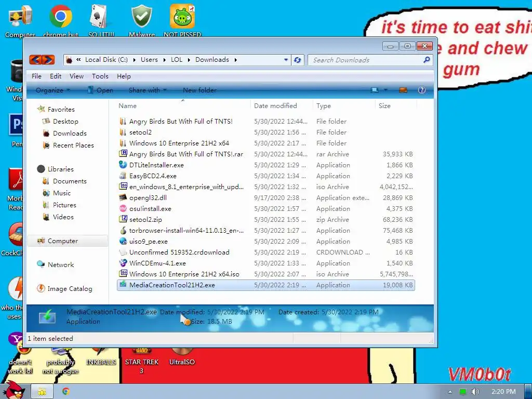Open the Help menu

tap(124, 76)
